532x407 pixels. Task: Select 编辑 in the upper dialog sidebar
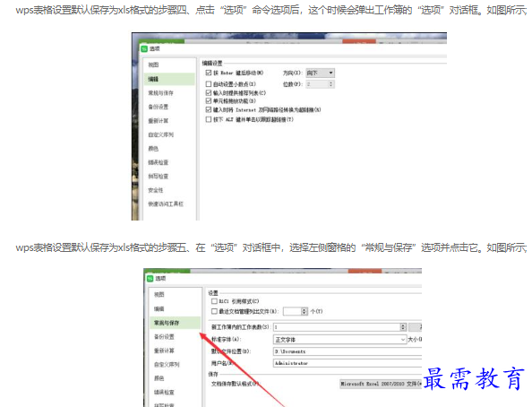pos(169,79)
